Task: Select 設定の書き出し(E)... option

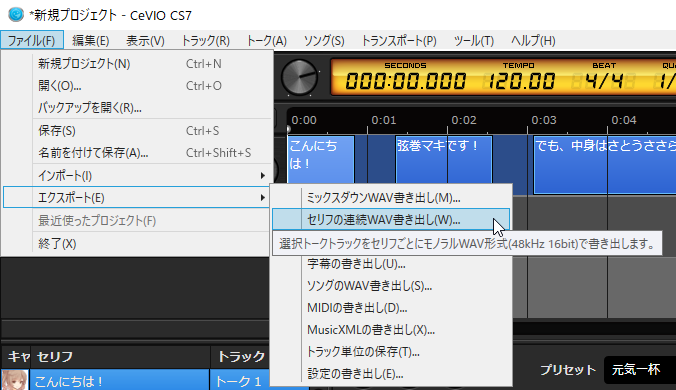Action: (x=391, y=374)
